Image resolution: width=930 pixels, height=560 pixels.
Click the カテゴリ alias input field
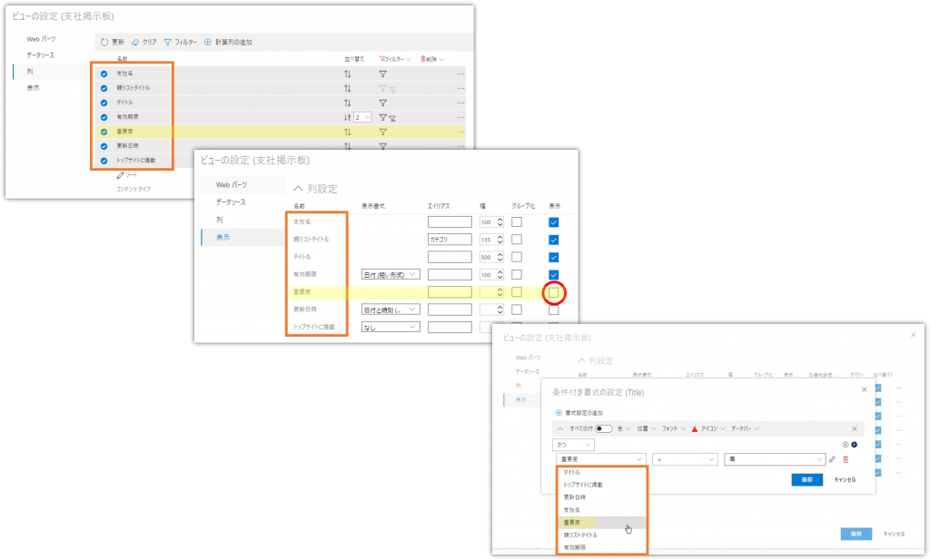click(x=450, y=240)
